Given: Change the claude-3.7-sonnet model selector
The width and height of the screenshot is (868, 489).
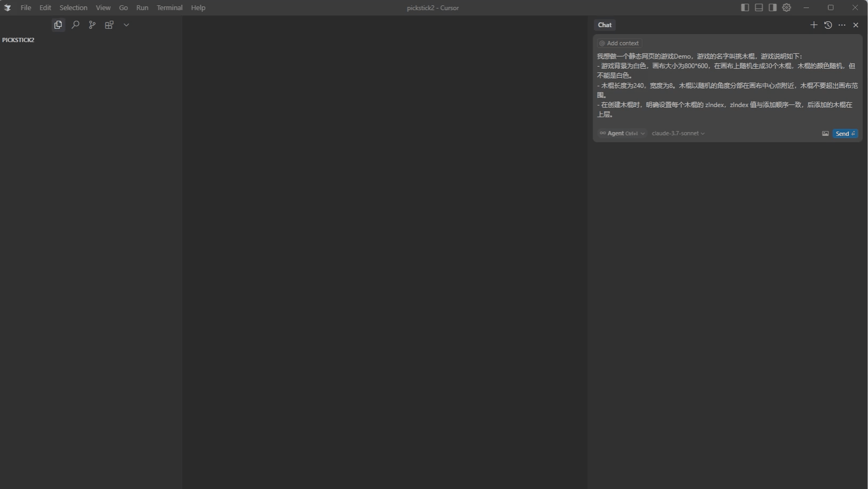Looking at the screenshot, I should pyautogui.click(x=678, y=134).
